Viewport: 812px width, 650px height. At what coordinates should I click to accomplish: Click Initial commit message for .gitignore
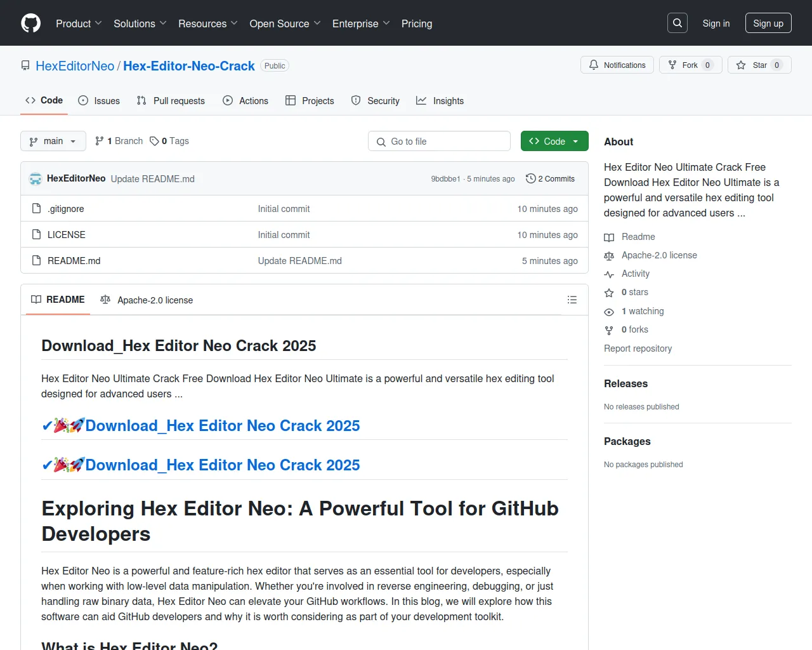click(x=284, y=209)
